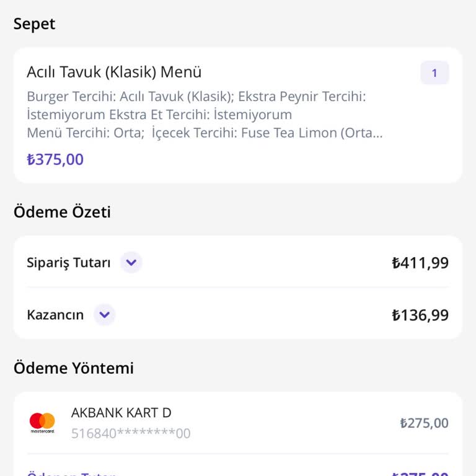Click the ₺375,00 item price
The image size is (476, 476).
tap(55, 159)
